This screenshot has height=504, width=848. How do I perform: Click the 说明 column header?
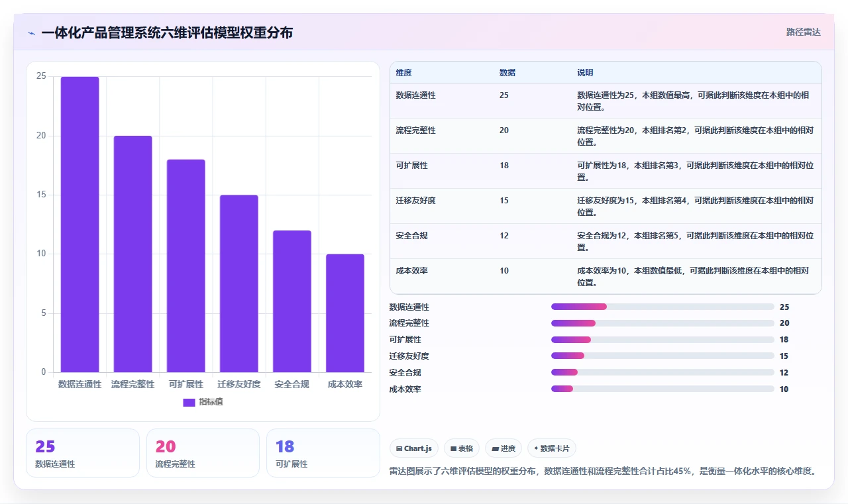tap(585, 72)
